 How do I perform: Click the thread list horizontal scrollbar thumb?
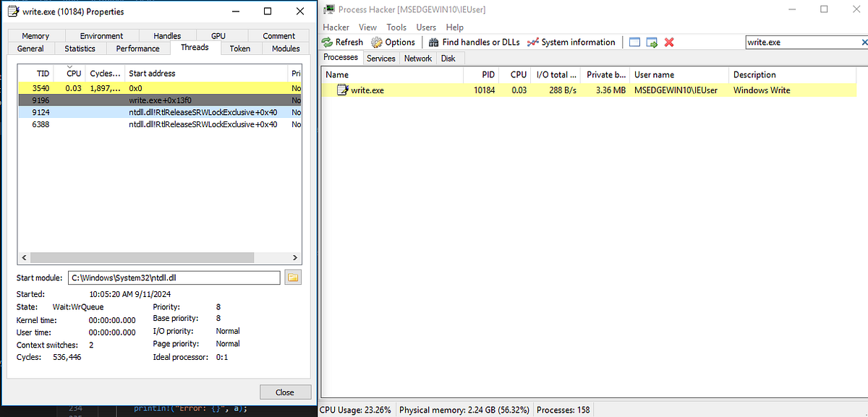click(x=141, y=257)
